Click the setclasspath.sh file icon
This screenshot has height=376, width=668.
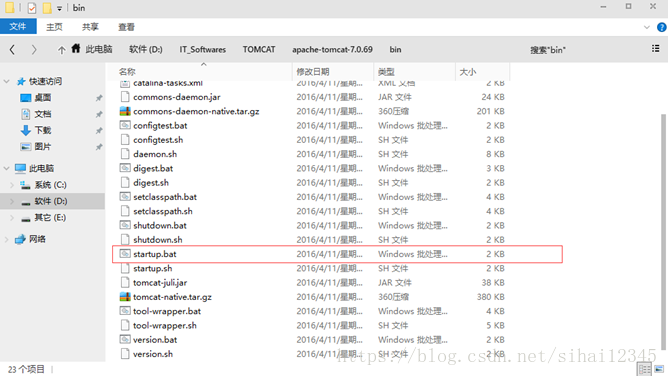(125, 211)
